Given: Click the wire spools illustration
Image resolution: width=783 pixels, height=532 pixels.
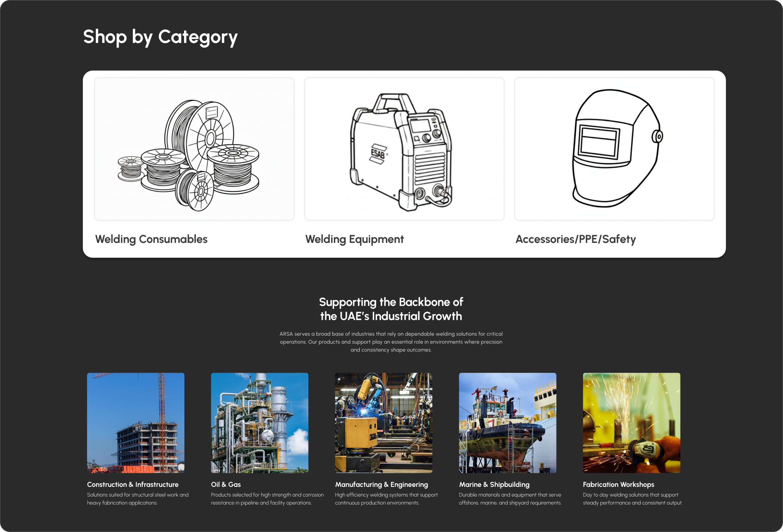Looking at the screenshot, I should pyautogui.click(x=194, y=149).
